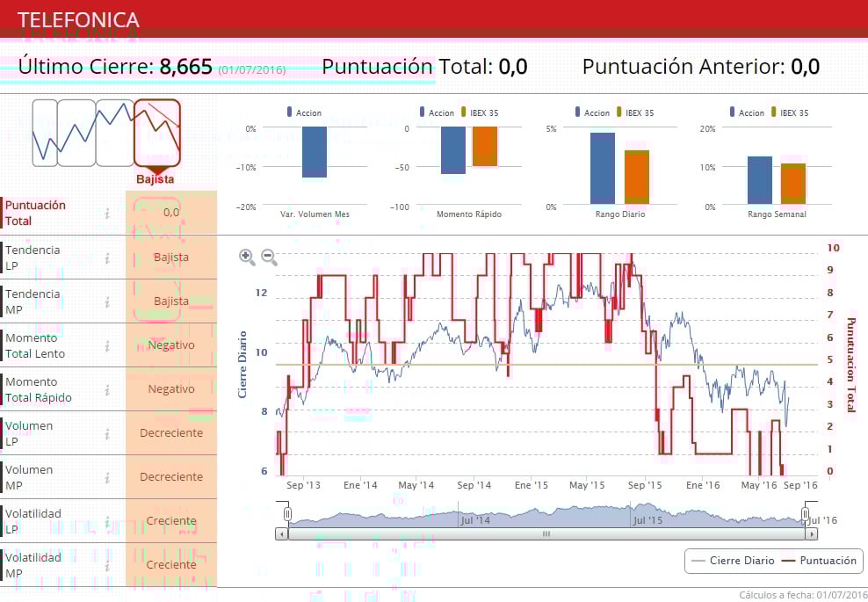Click the 0,0 value in Puntuación Total row
This screenshot has height=602, width=868.
coord(171,212)
